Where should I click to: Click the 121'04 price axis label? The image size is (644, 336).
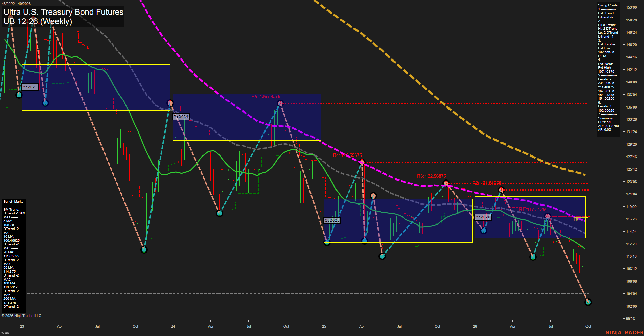pyautogui.click(x=631, y=194)
